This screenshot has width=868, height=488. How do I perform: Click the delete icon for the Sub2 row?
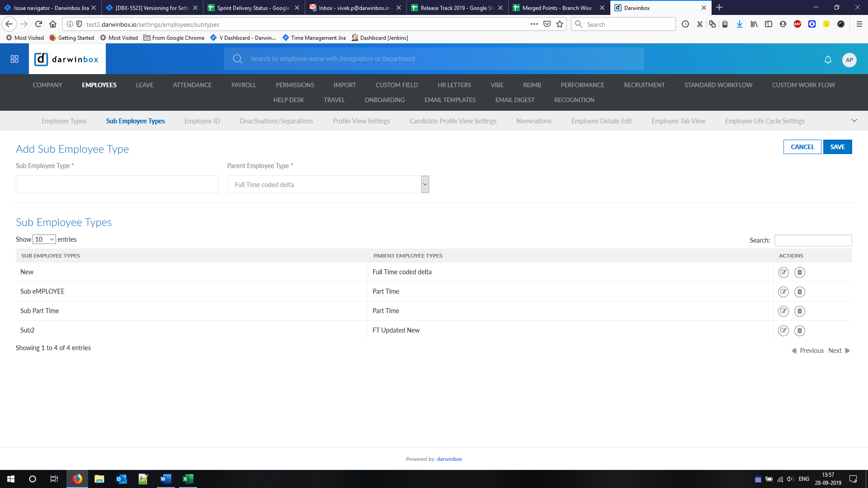[x=799, y=331]
